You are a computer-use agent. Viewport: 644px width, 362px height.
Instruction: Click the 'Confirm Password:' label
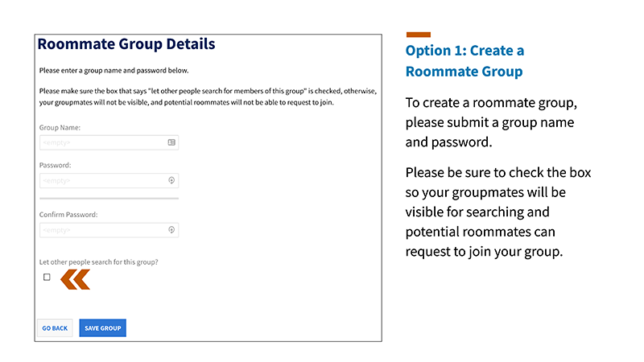click(68, 215)
